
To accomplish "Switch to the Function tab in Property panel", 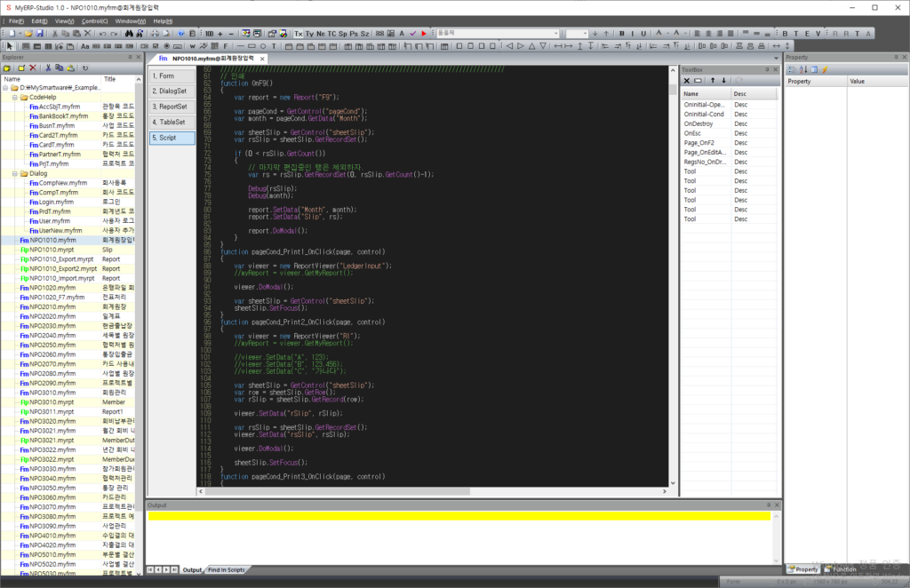I will pyautogui.click(x=841, y=569).
